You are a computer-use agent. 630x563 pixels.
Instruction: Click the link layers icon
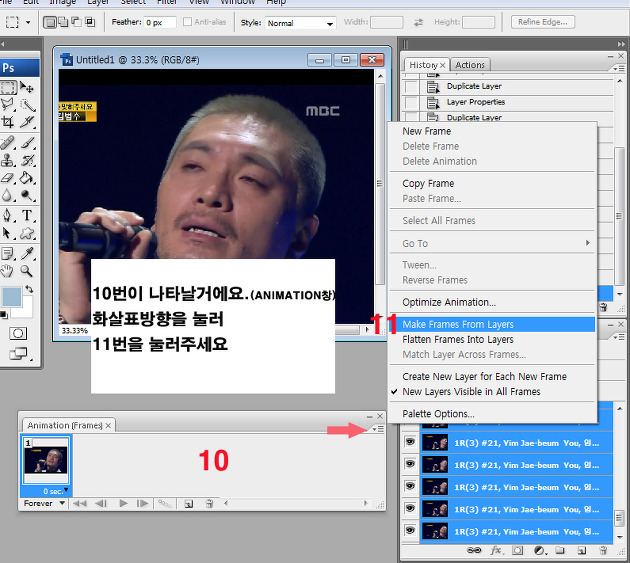(474, 550)
